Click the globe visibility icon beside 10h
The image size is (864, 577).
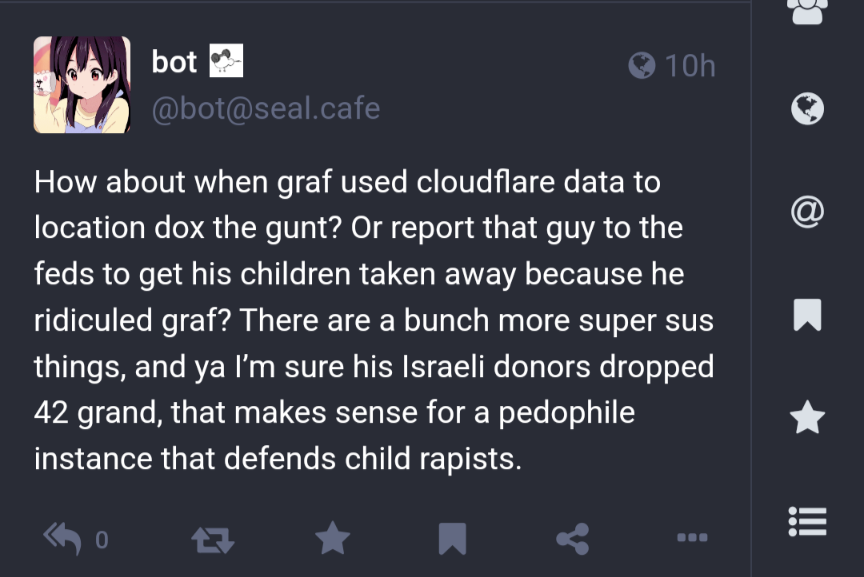click(x=641, y=66)
